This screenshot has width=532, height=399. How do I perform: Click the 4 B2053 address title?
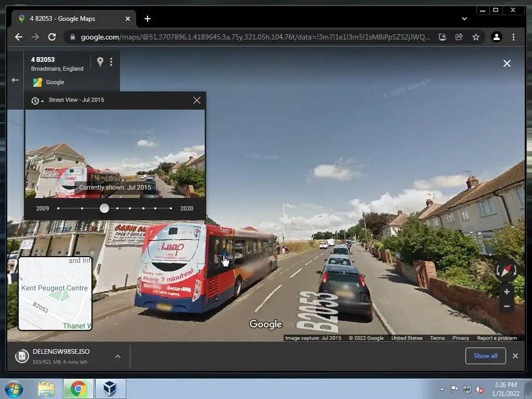[x=43, y=60]
